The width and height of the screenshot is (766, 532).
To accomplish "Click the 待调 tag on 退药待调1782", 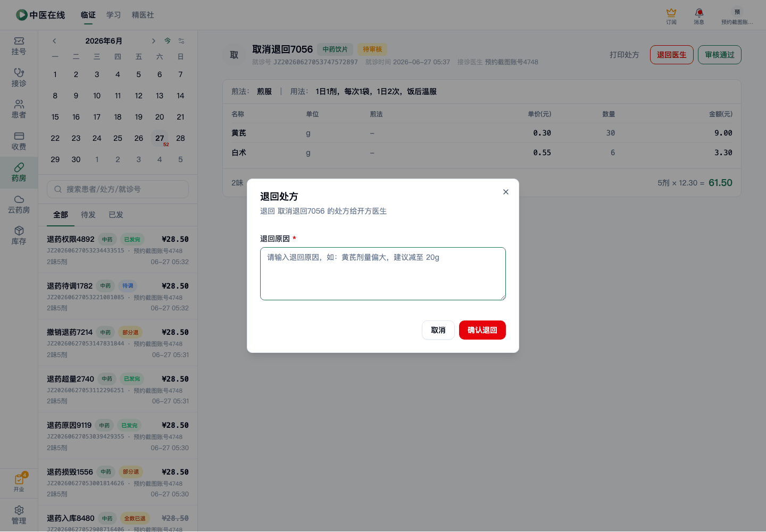I will point(128,286).
